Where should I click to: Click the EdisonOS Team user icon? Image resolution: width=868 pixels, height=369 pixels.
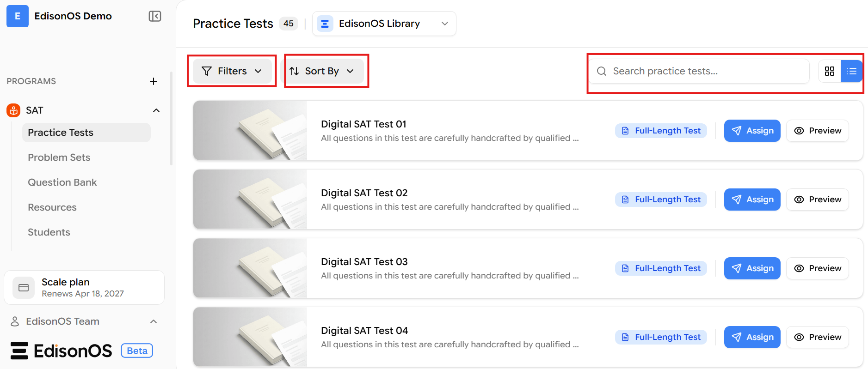point(15,321)
